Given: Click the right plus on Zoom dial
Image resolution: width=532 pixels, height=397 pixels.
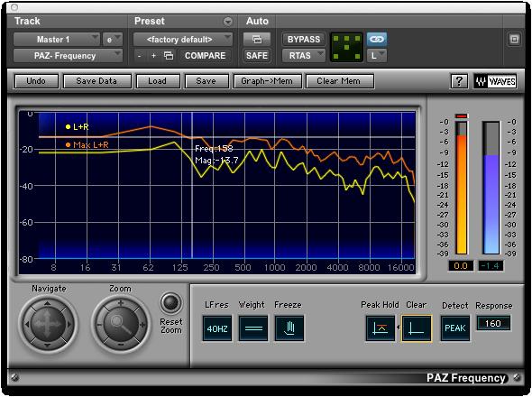Looking at the screenshot, I should point(142,325).
